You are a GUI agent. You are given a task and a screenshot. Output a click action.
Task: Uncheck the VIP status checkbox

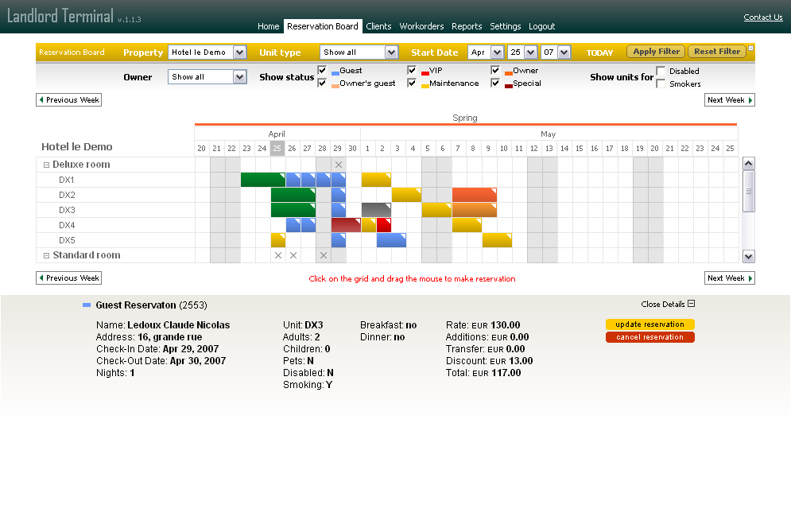[x=411, y=69]
